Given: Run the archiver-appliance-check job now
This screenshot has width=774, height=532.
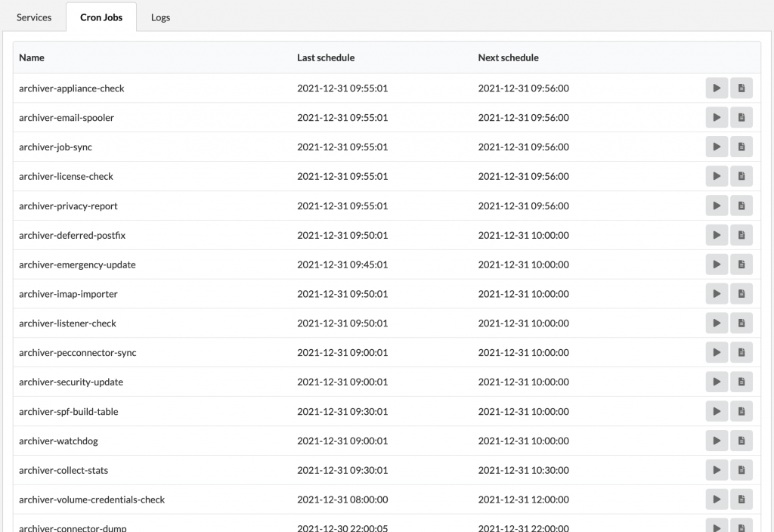Looking at the screenshot, I should (717, 88).
